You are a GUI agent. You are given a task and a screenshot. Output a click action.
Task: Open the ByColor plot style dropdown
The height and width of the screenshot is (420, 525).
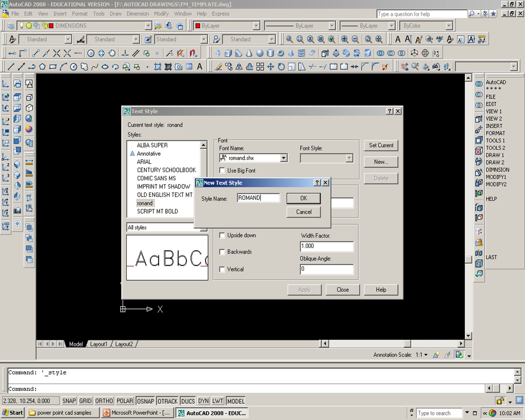449,26
